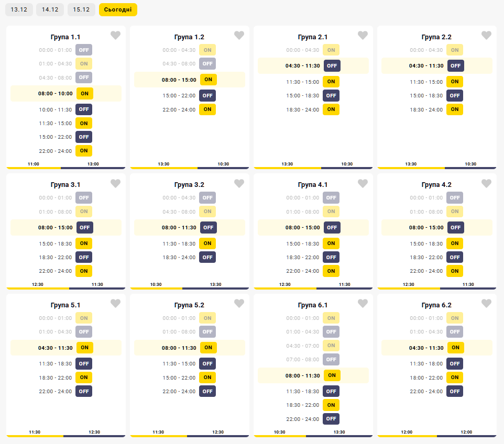Mark Група 2.1 as favorite
This screenshot has height=444, width=504.
pos(363,36)
